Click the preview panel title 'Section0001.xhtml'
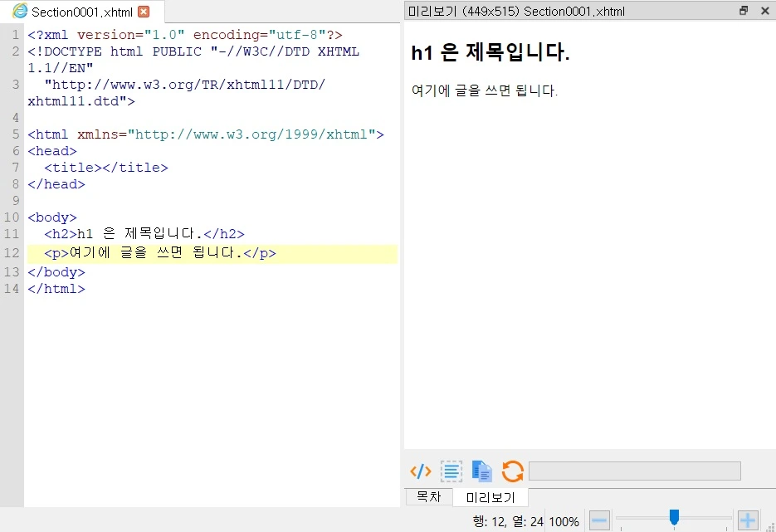The image size is (776, 532). click(x=574, y=12)
